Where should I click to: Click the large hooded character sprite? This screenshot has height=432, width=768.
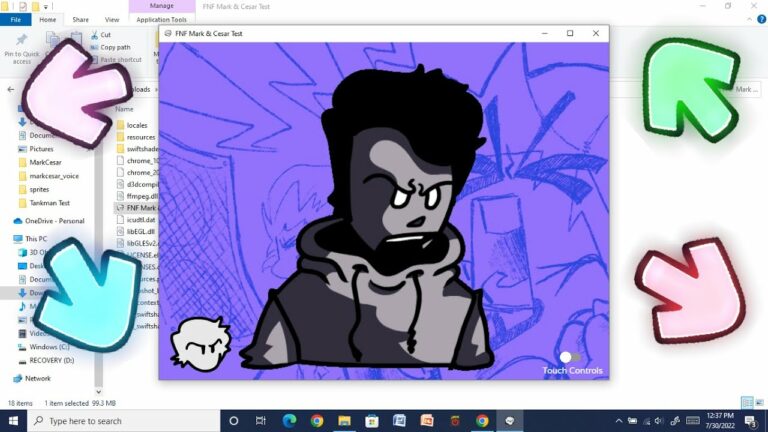367,218
